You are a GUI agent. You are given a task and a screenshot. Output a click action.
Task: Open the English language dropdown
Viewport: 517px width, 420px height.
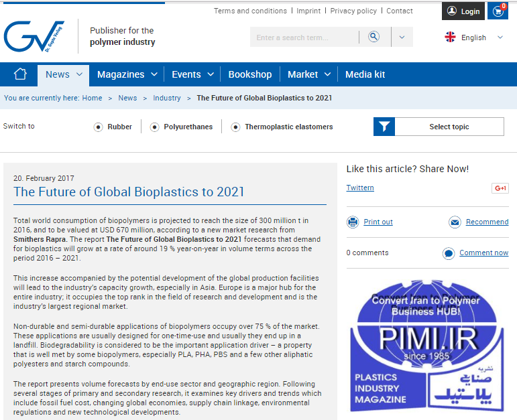coord(500,38)
